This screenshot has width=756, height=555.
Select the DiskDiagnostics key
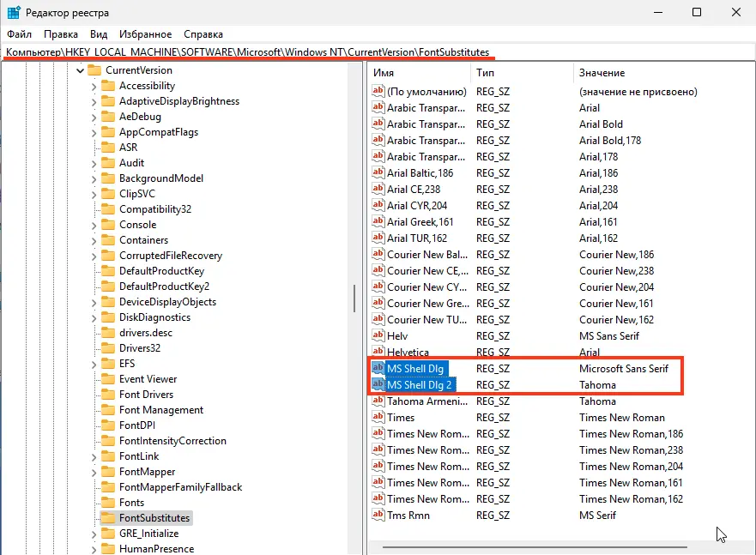[x=154, y=317]
